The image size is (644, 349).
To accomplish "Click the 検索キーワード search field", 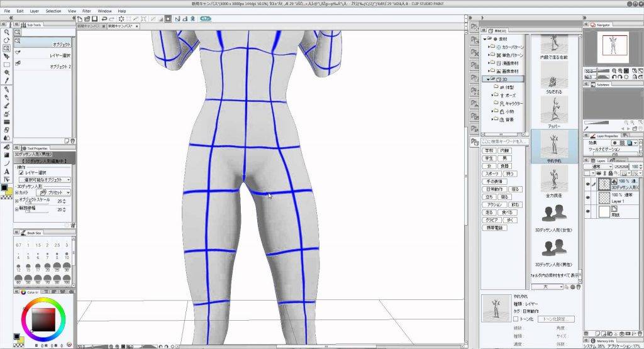I will 505,141.
